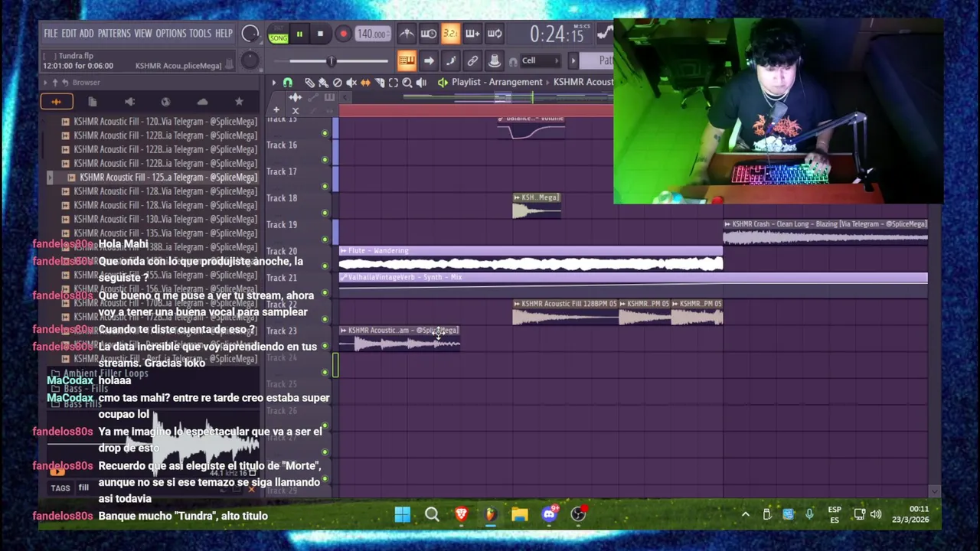
Task: Open the OPTIONS menu
Action: coord(171,34)
